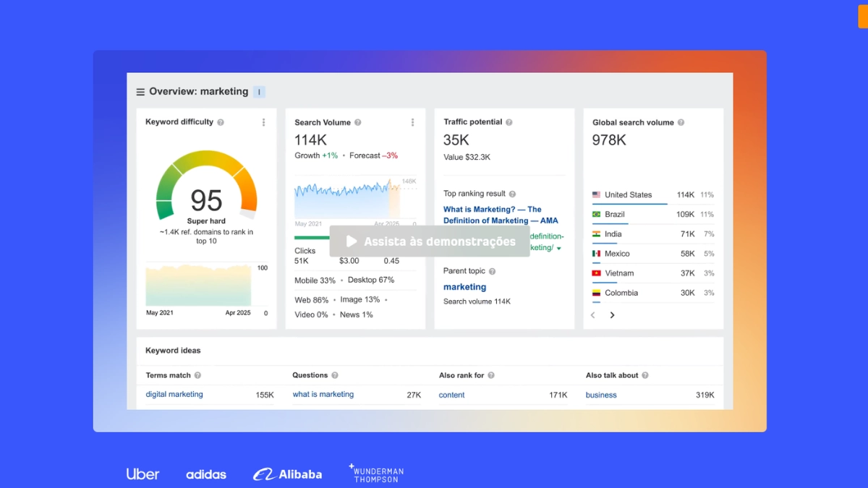This screenshot has width=868, height=488.
Task: Open the Keyword difficulty card options menu
Action: 263,122
